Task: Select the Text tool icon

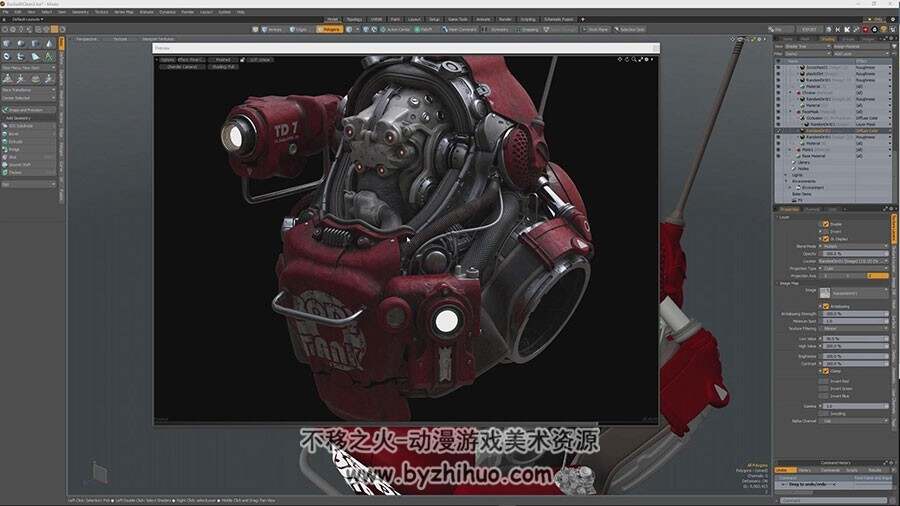Action: tap(49, 56)
